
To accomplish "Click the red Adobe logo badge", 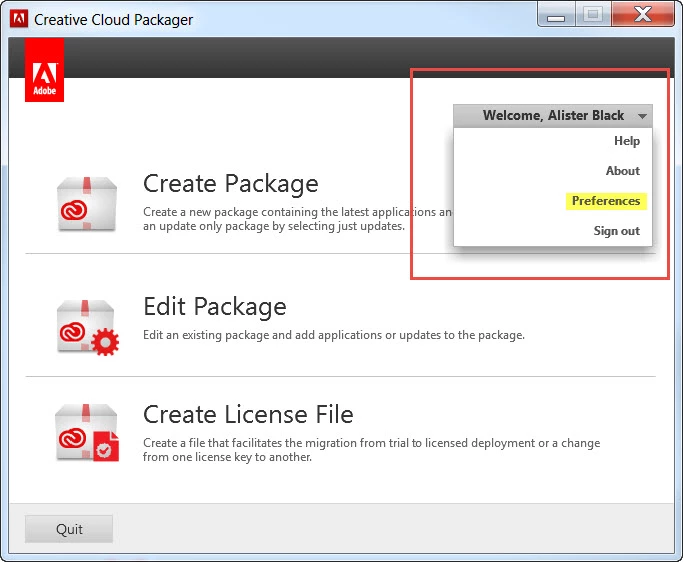I will [x=44, y=70].
